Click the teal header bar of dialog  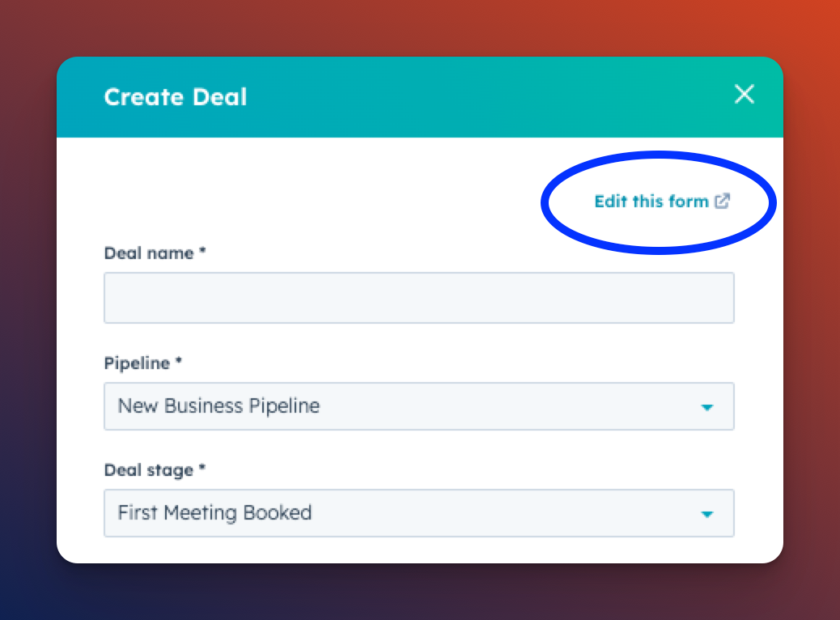(486, 97)
